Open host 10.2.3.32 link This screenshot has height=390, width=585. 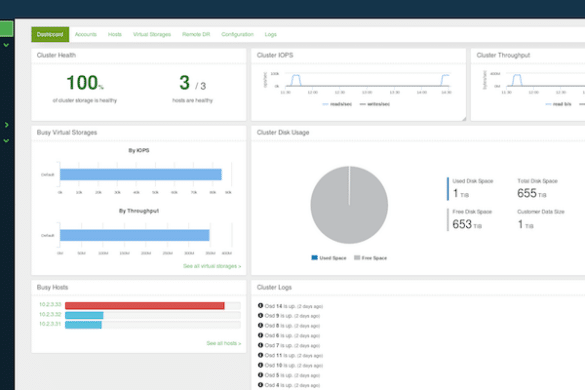(50, 314)
